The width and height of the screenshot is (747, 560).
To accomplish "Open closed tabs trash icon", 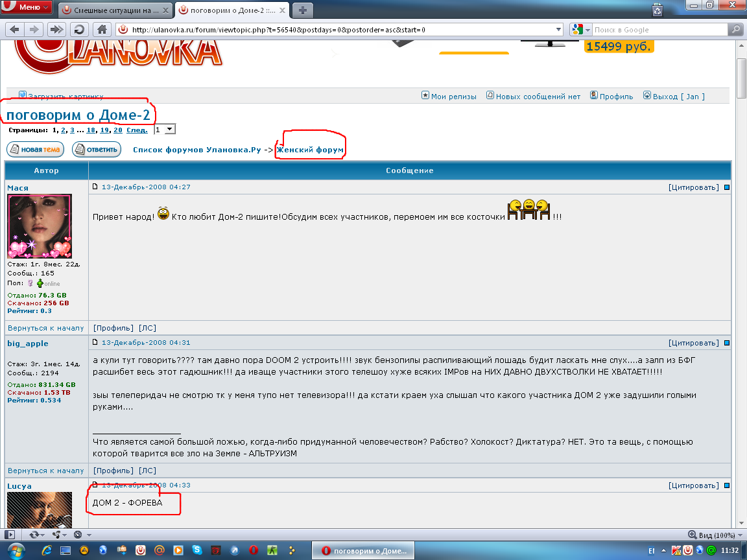I will coord(658,10).
